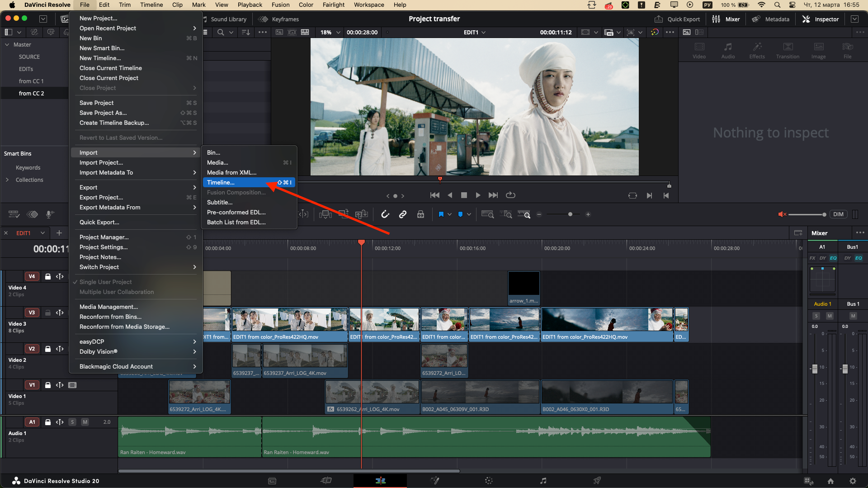This screenshot has width=868, height=488.
Task: Mute the Audio 1 track
Action: 85,422
